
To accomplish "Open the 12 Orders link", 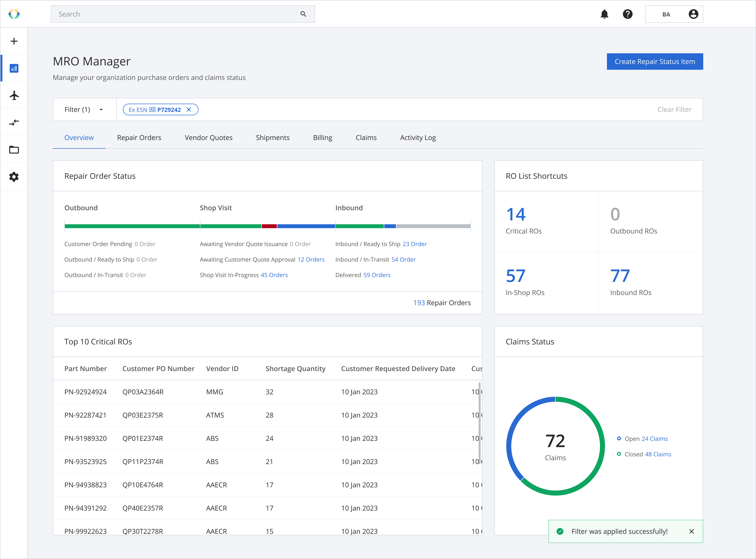I will coord(311,260).
